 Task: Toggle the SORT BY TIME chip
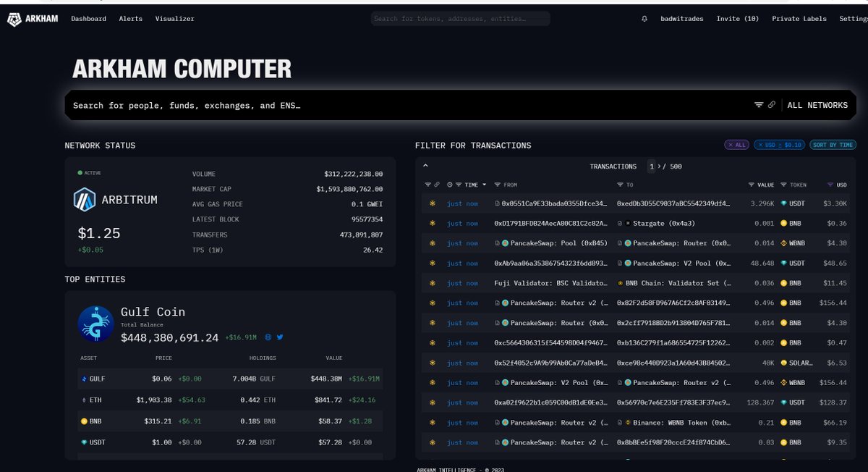coord(833,145)
